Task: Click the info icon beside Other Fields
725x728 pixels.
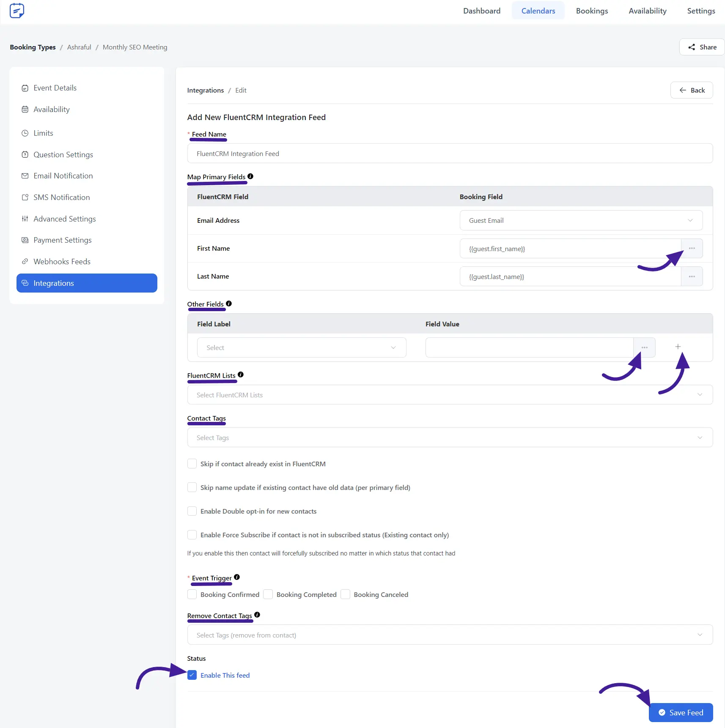Action: coord(229,304)
